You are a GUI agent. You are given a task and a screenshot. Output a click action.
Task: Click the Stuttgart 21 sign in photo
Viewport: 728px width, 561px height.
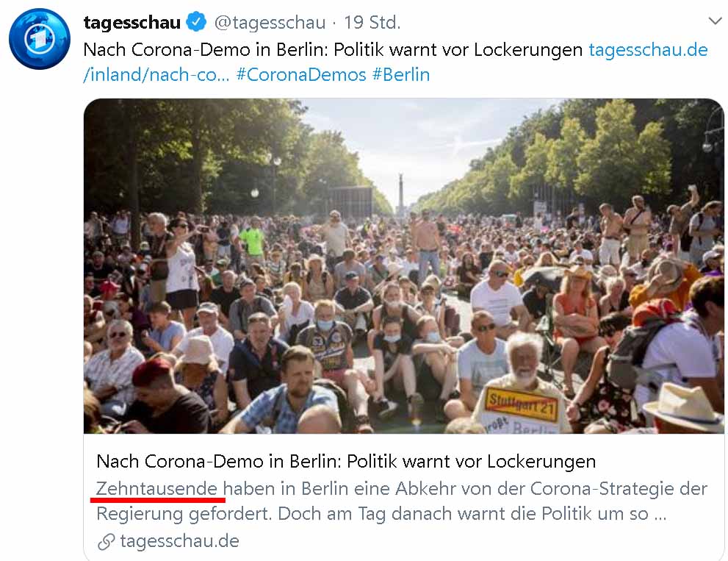click(x=522, y=404)
